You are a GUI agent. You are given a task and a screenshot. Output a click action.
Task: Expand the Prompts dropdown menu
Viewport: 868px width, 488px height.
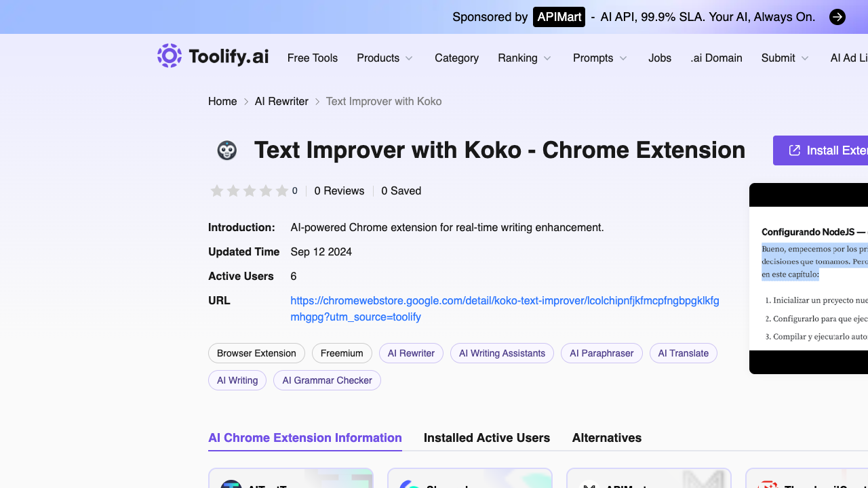(x=600, y=58)
